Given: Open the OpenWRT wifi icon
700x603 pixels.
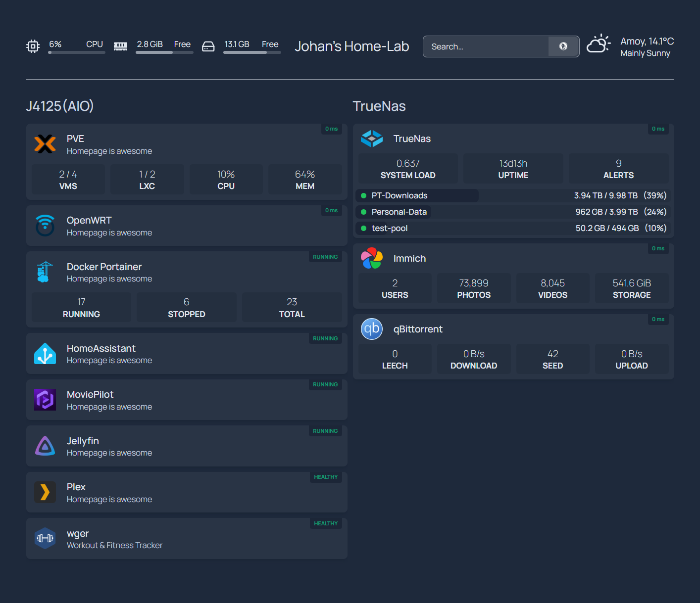Looking at the screenshot, I should coord(45,226).
